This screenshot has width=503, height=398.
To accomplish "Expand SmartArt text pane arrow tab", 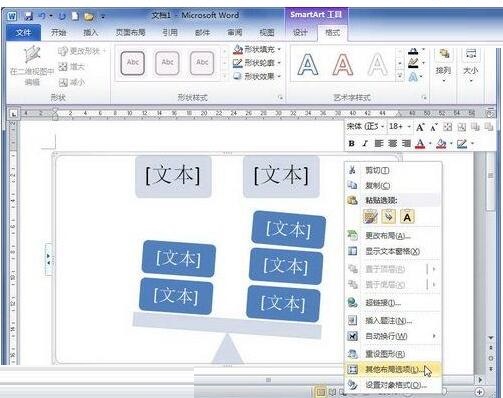I will (x=48, y=259).
